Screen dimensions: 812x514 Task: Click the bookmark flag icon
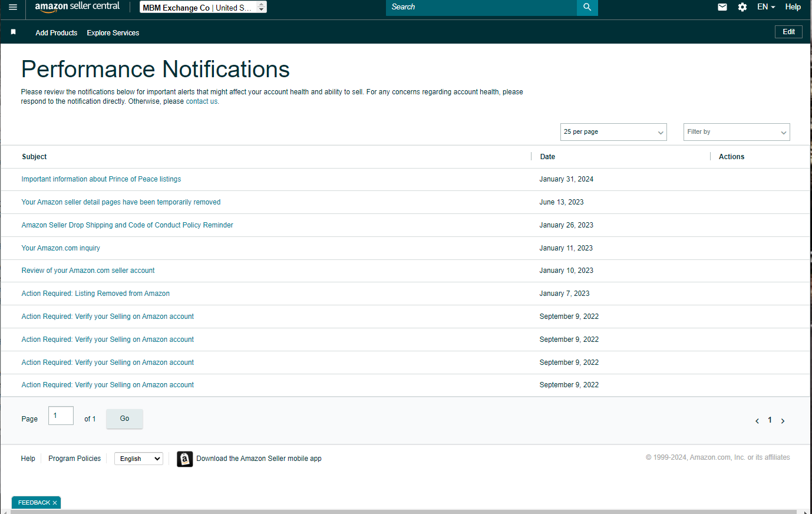pos(14,32)
